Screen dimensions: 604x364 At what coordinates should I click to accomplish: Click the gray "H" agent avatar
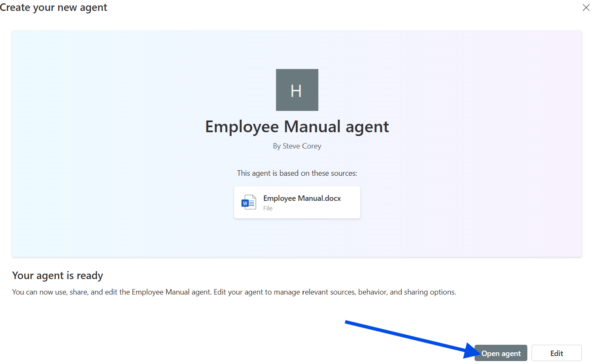coord(297,90)
